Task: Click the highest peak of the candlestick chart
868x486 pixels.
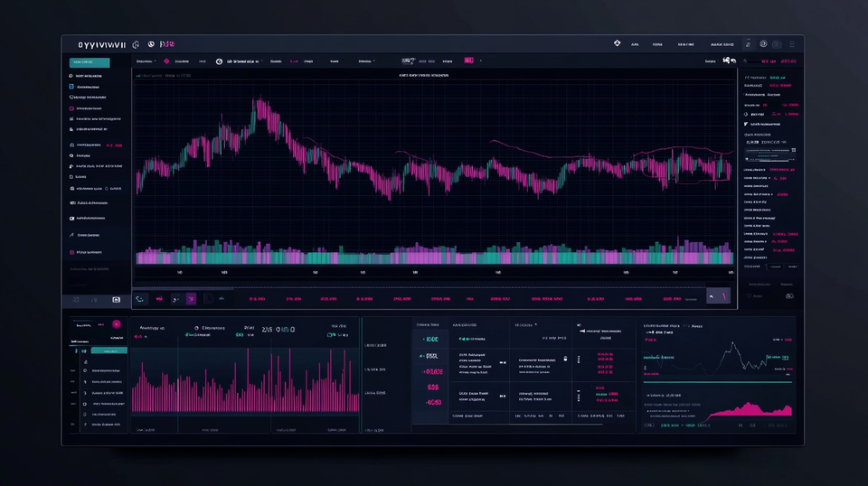Action: pos(259,101)
